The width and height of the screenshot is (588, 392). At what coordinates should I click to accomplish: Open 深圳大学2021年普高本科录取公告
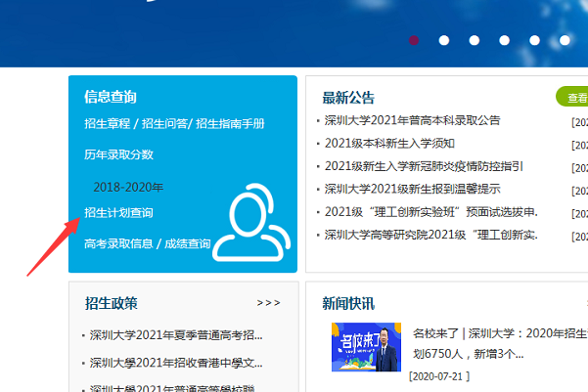click(x=413, y=120)
